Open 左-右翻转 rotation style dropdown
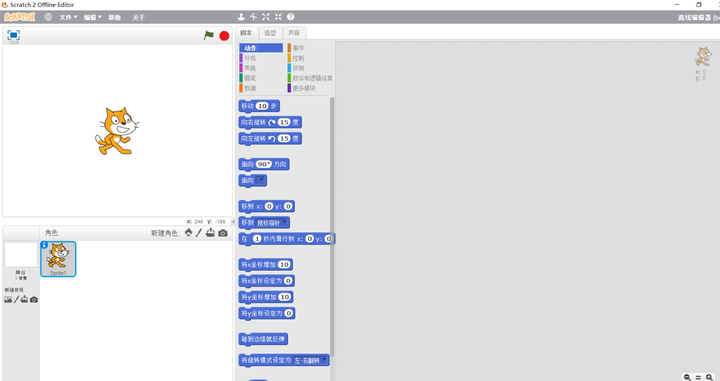720x381 pixels. click(310, 360)
